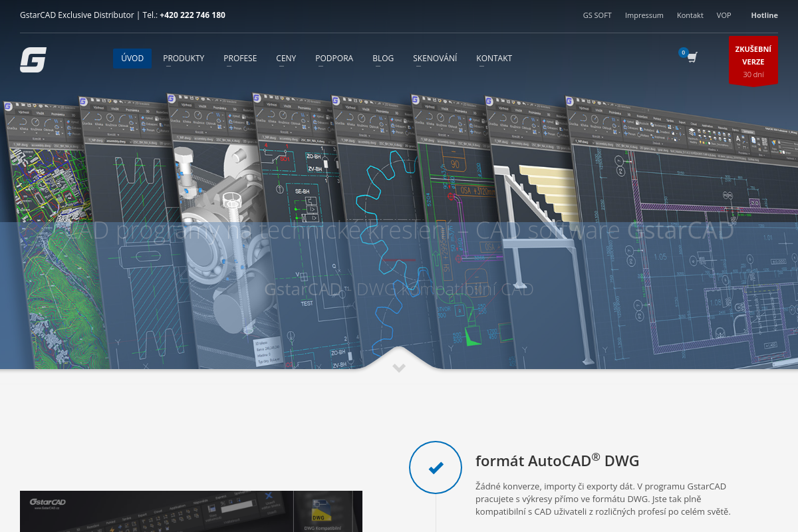Click the GstarCAD interface thumbnail image
The height and width of the screenshot is (532, 798).
point(191,511)
